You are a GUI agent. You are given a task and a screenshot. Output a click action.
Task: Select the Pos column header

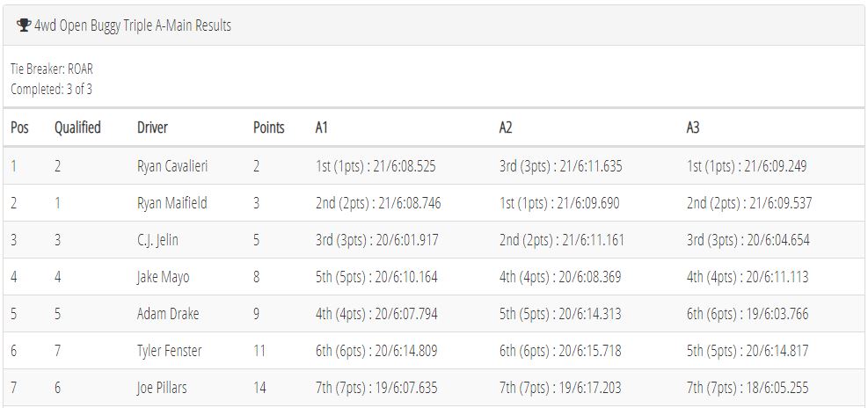(19, 127)
